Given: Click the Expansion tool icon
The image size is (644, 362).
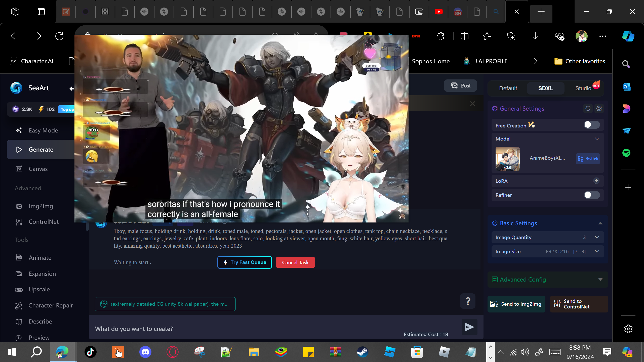Looking at the screenshot, I should click(x=19, y=274).
